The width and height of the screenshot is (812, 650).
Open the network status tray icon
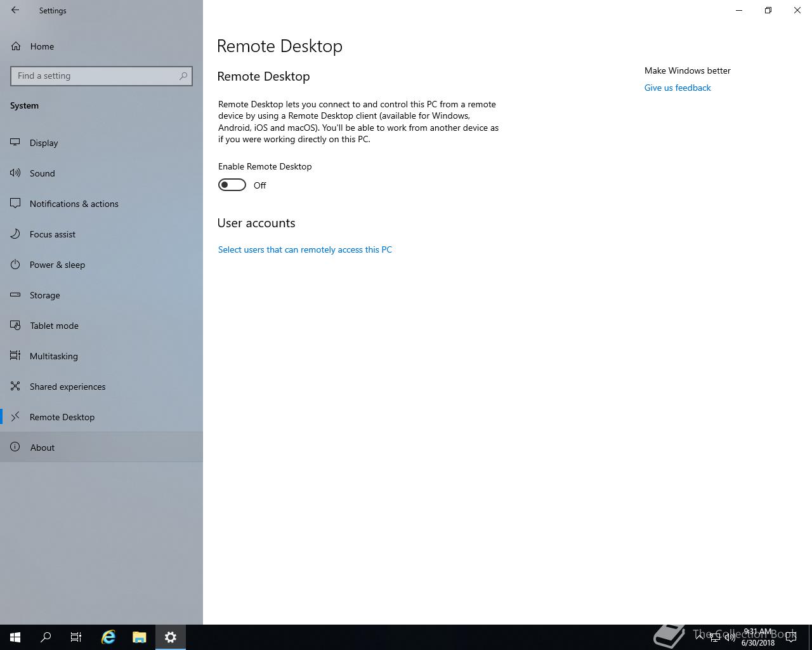[x=715, y=637]
